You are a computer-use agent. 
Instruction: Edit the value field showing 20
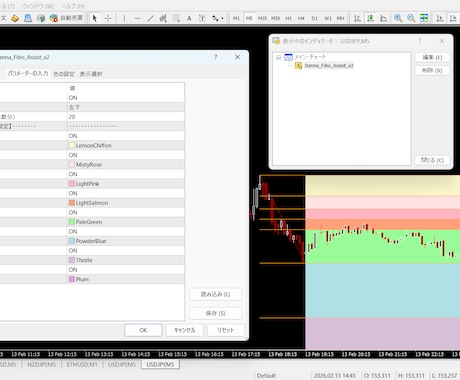(126, 117)
